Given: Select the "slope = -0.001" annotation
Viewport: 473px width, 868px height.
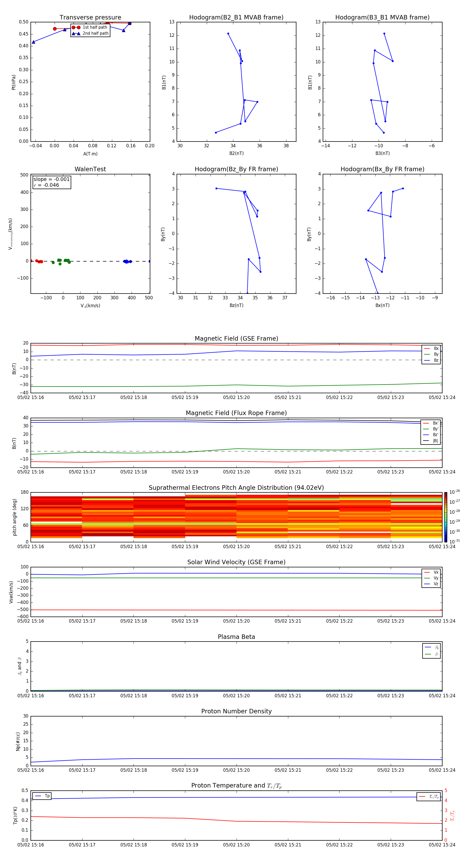Looking at the screenshot, I should click(52, 179).
